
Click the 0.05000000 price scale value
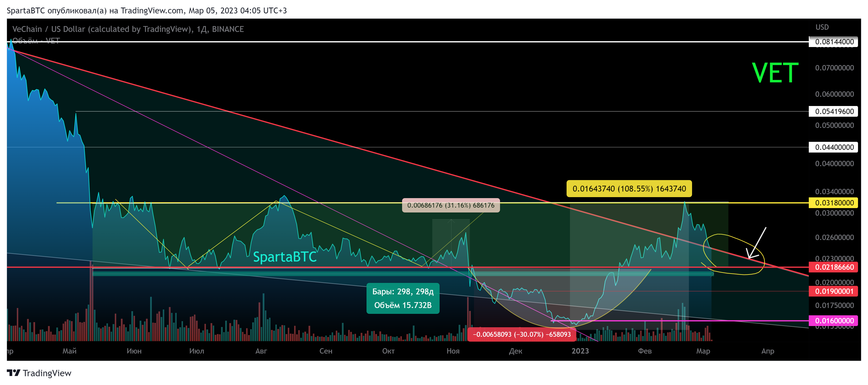834,125
